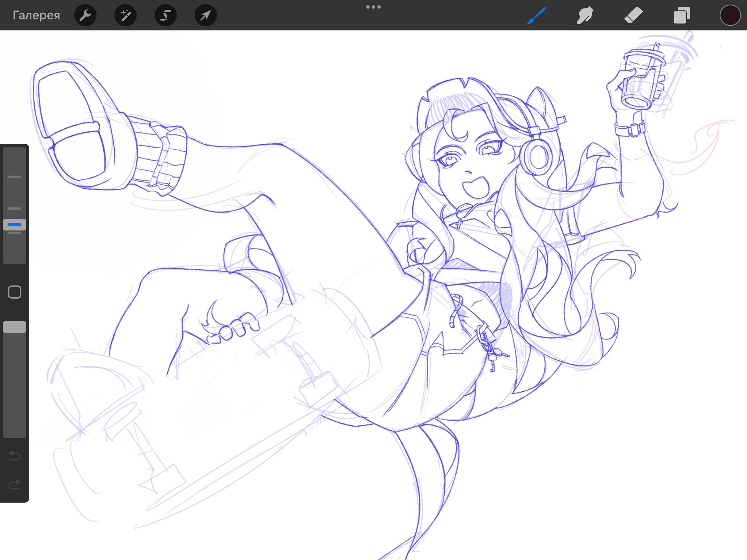
Task: Select the Brush tool
Action: tap(537, 15)
